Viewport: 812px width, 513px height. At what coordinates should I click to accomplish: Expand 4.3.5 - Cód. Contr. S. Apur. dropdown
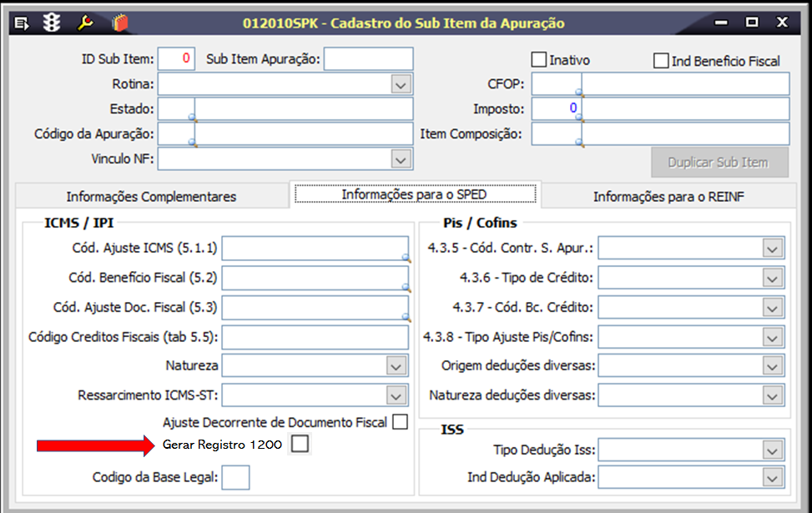[x=773, y=249]
